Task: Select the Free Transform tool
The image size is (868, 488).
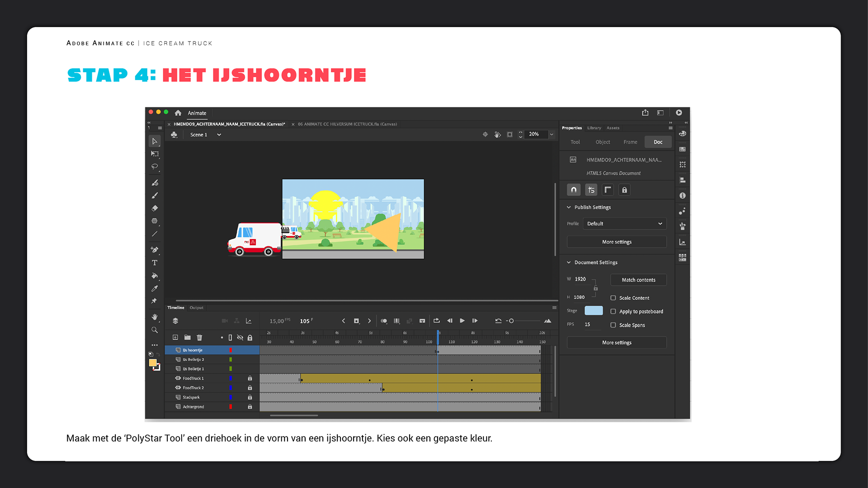Action: tap(155, 154)
